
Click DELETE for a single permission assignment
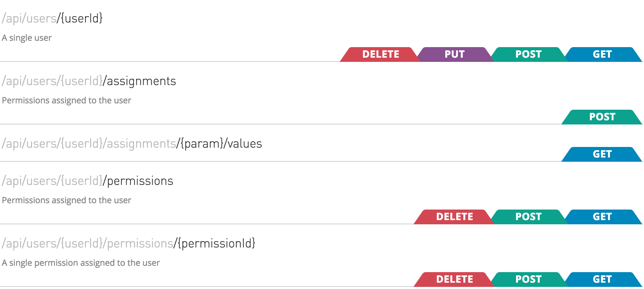(454, 279)
